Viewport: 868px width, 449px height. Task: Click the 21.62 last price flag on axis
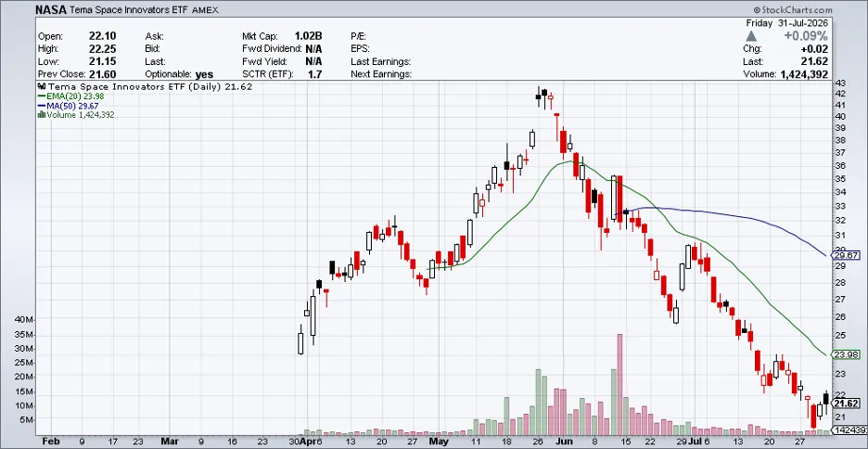846,404
